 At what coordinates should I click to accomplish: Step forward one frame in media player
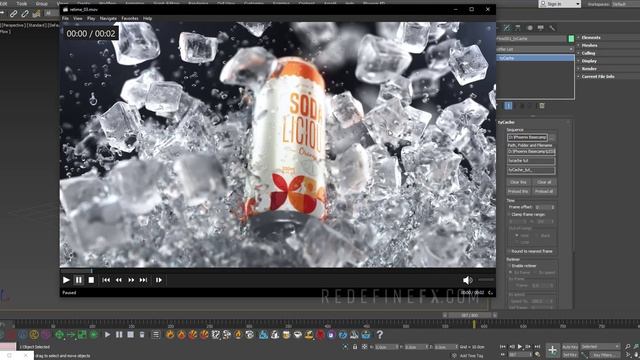159,280
